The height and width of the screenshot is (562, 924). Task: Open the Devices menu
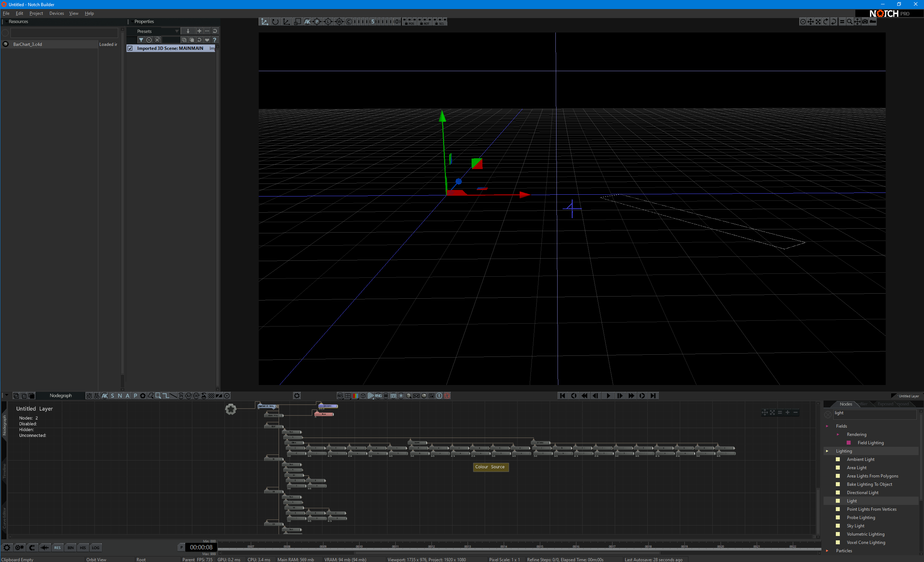[x=57, y=13]
